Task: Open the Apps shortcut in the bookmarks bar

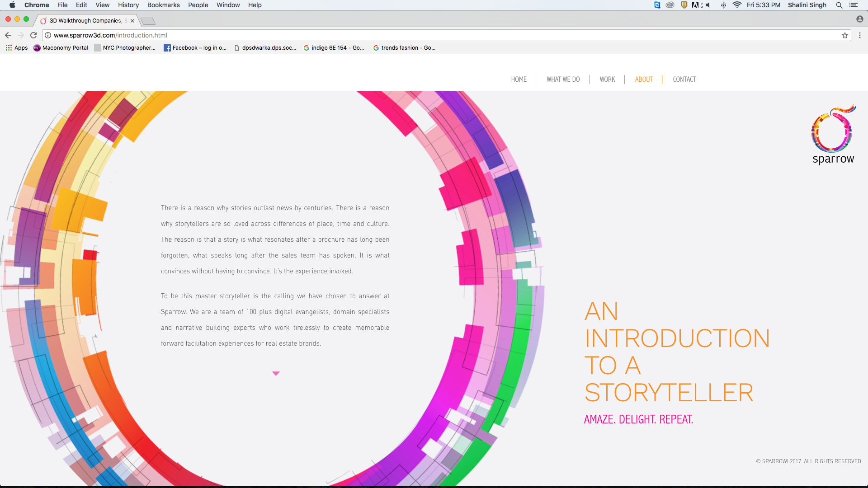Action: pos(17,48)
